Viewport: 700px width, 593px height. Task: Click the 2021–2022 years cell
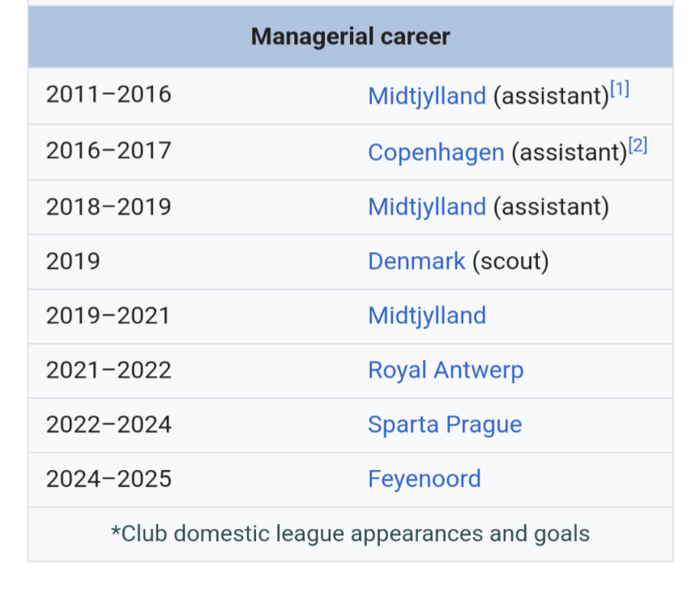[x=109, y=371]
